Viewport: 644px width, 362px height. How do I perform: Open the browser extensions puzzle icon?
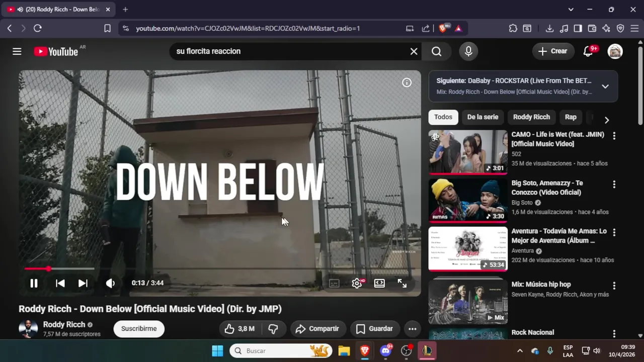513,29
